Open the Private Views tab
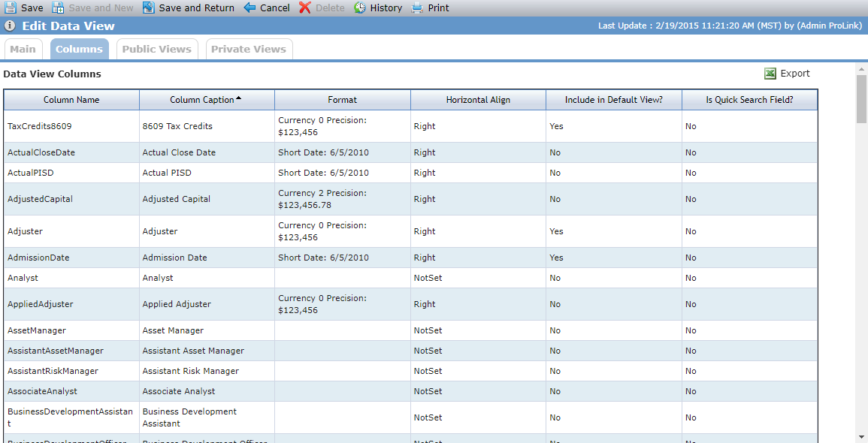The height and width of the screenshot is (443, 868). pos(249,50)
